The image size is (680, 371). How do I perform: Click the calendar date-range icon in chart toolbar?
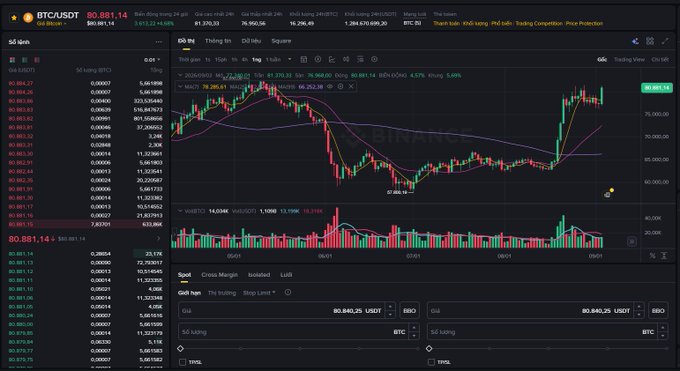(304, 59)
